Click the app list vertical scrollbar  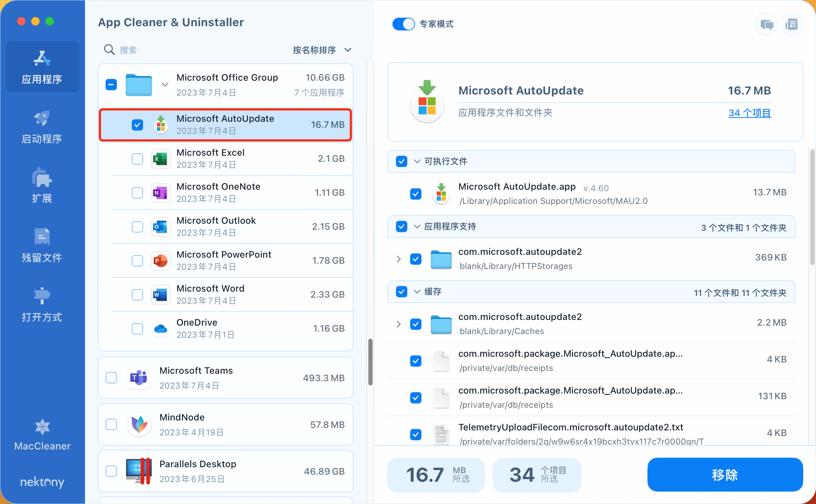click(x=370, y=362)
